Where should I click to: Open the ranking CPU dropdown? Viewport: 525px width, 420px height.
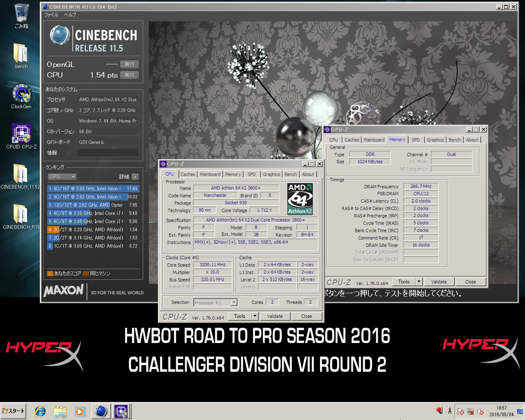click(62, 176)
